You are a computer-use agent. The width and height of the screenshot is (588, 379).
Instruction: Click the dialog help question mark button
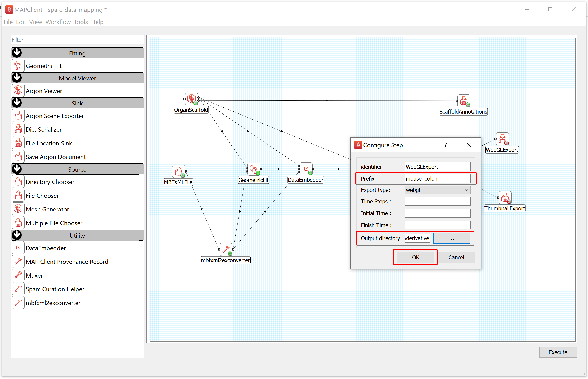click(445, 145)
